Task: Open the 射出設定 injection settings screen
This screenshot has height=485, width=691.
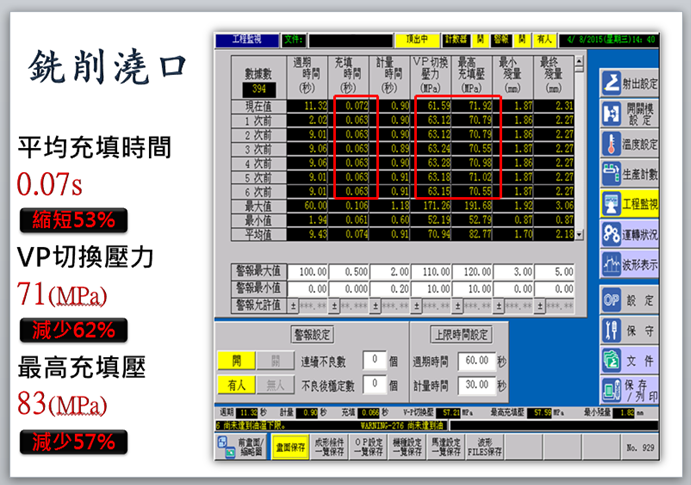Action: pos(629,84)
